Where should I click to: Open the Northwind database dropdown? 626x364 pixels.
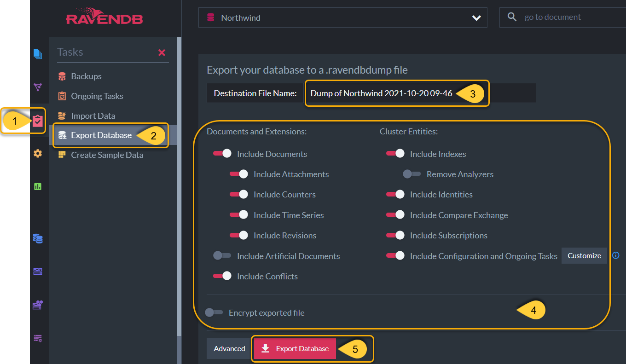tap(342, 17)
